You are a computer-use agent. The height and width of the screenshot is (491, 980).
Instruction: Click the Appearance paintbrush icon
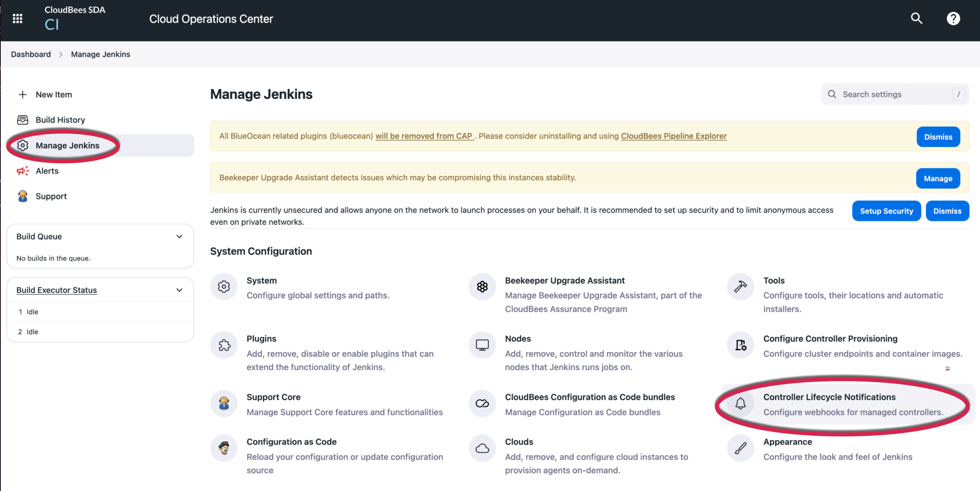[x=740, y=448]
